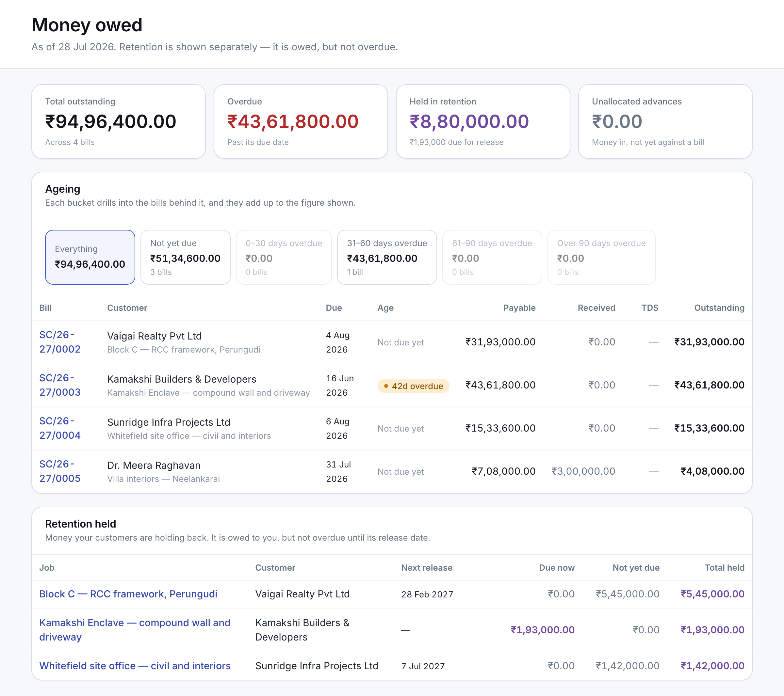Open Whitefield site office job link
784x696 pixels.
coord(135,666)
